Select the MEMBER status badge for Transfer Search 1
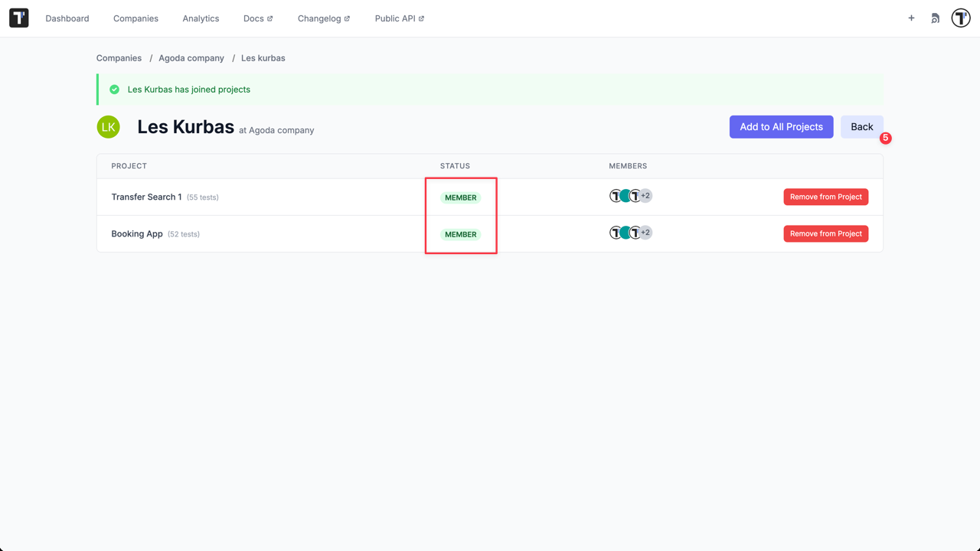Screen dimensions: 980x551 (460, 197)
